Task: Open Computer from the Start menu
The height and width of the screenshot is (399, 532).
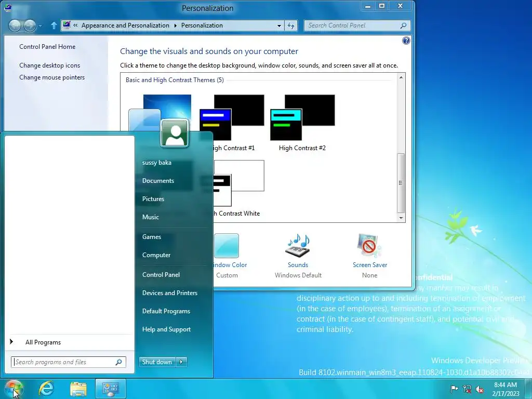Action: coord(156,255)
